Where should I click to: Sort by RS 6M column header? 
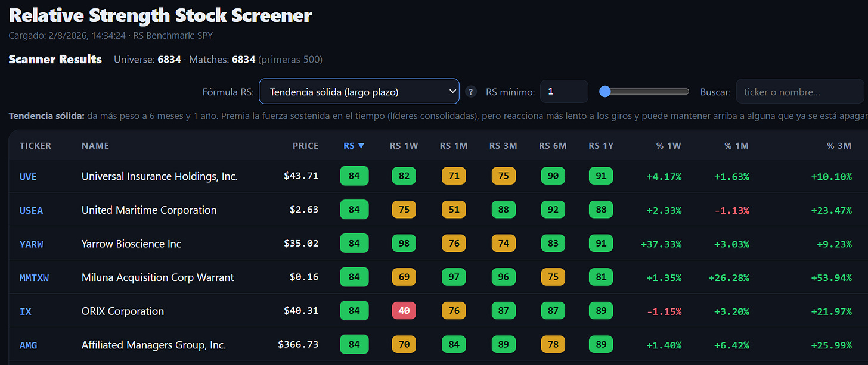pyautogui.click(x=553, y=146)
